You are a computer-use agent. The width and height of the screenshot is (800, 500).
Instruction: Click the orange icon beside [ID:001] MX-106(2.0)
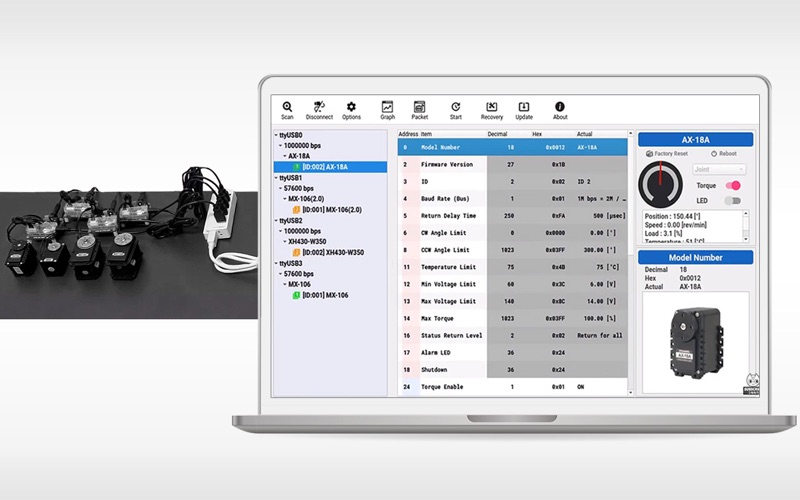click(296, 210)
